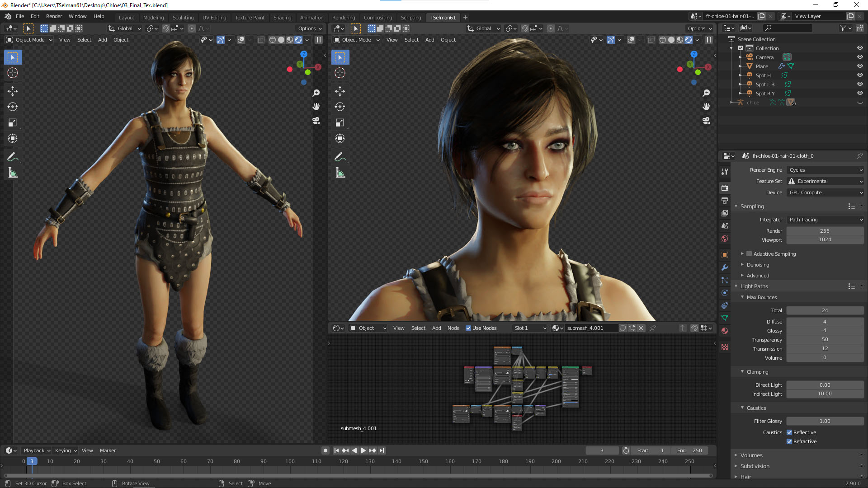Expand Denoising panel
Image resolution: width=868 pixels, height=488 pixels.
(758, 265)
